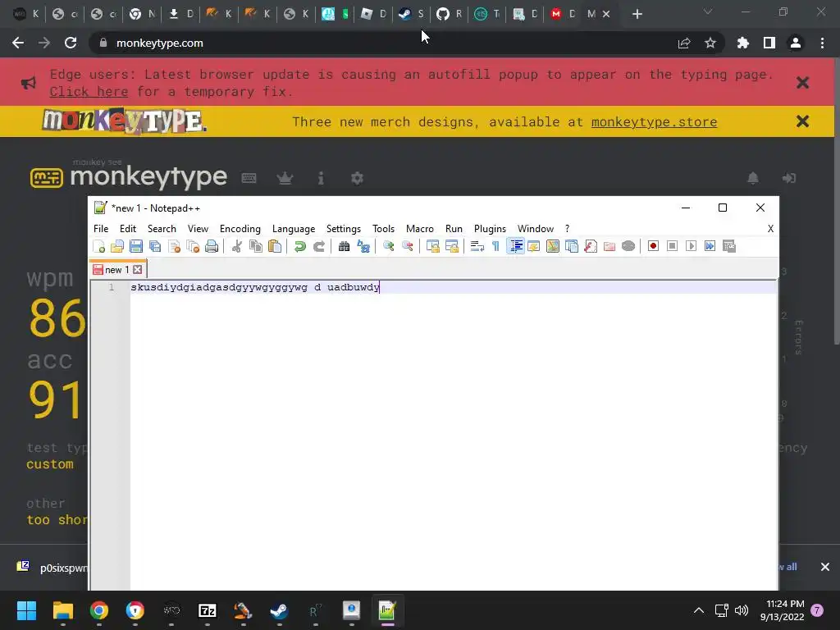This screenshot has width=840, height=630.
Task: Click the New file icon in Notepad++
Action: [99, 246]
